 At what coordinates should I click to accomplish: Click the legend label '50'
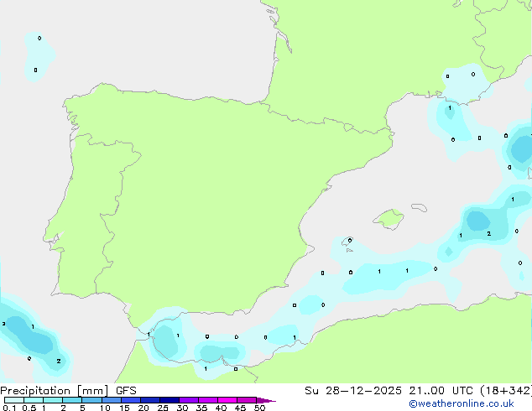click(259, 408)
